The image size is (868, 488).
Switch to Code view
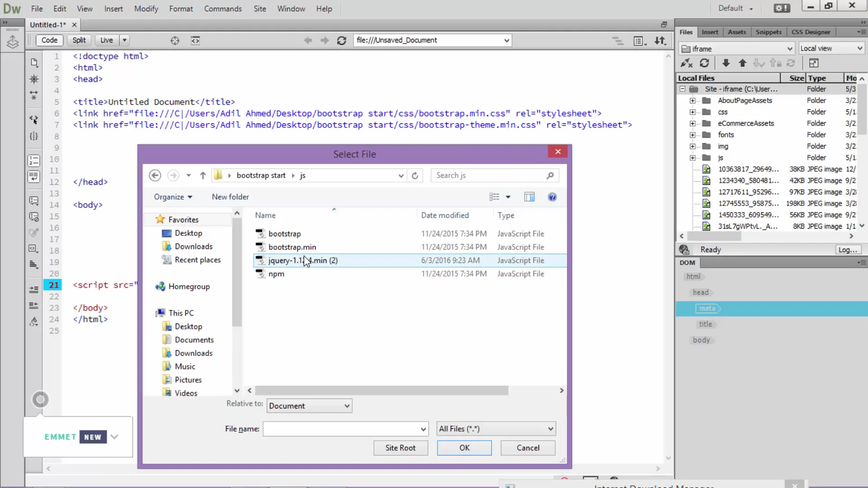click(49, 40)
